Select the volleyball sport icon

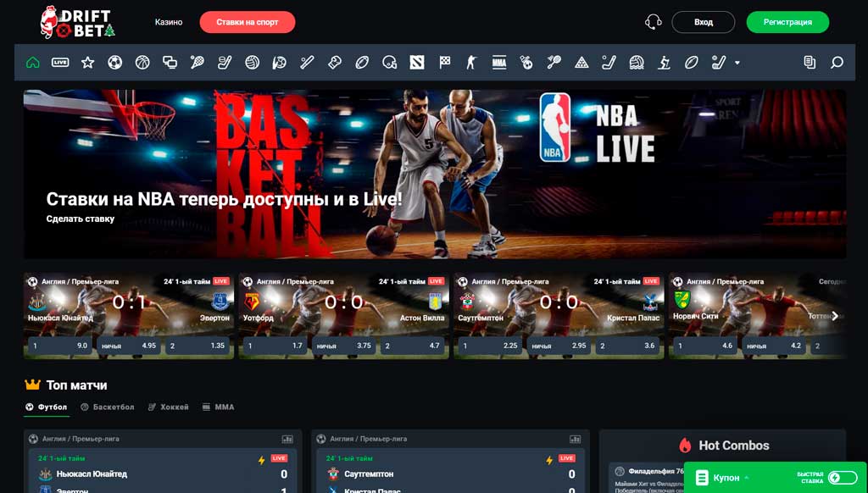253,63
